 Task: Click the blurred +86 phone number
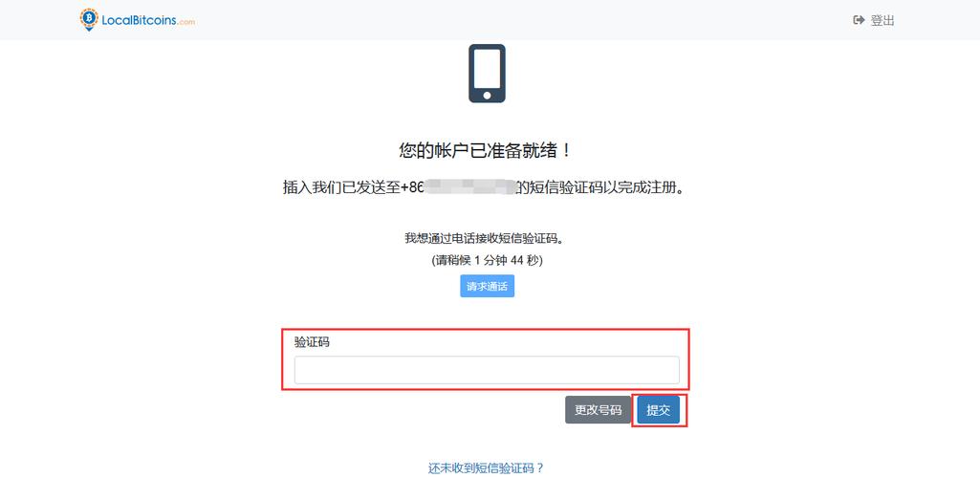pyautogui.click(x=458, y=186)
